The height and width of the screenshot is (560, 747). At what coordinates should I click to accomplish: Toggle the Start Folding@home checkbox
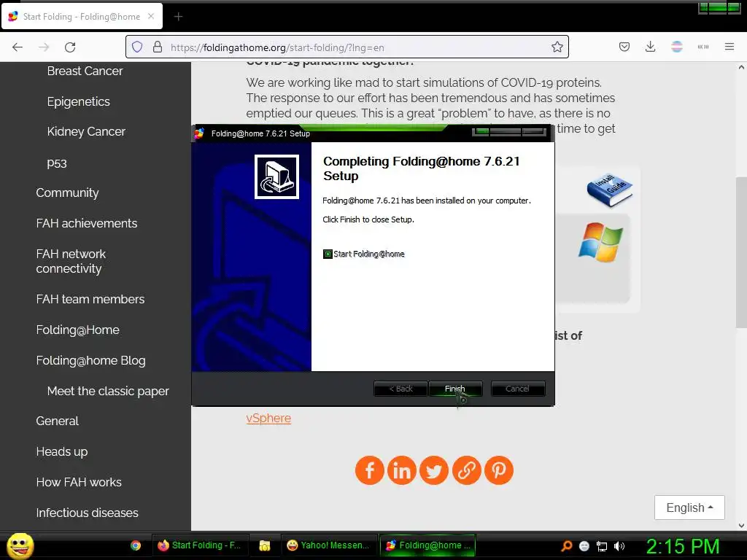pos(328,254)
